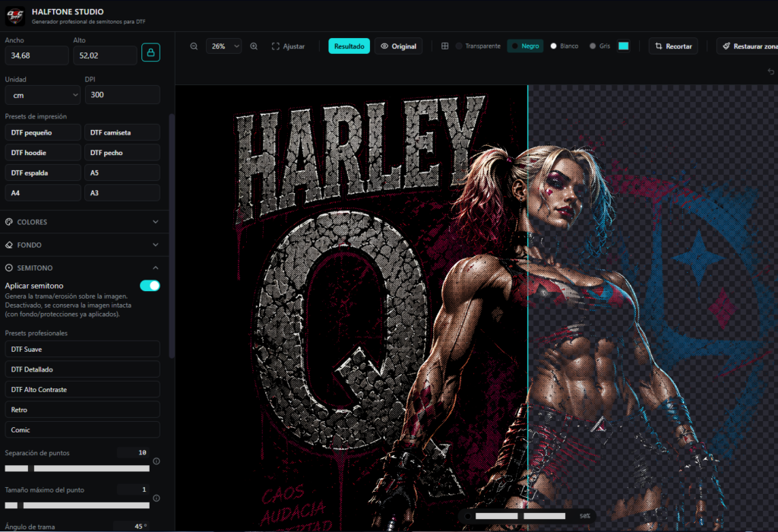Apply the DTF pequeño print preset
Screen dimensions: 778x532
point(43,132)
